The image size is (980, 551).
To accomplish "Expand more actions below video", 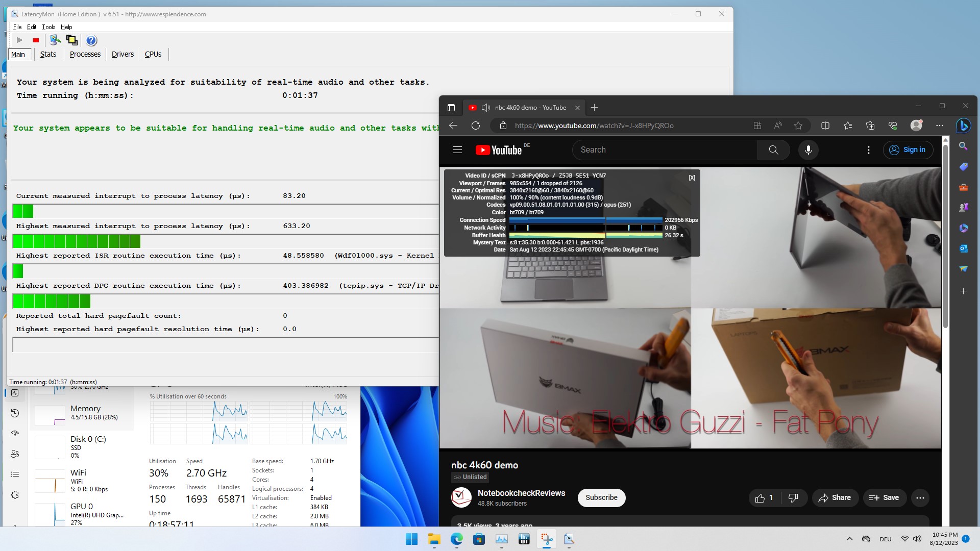I will click(x=920, y=498).
